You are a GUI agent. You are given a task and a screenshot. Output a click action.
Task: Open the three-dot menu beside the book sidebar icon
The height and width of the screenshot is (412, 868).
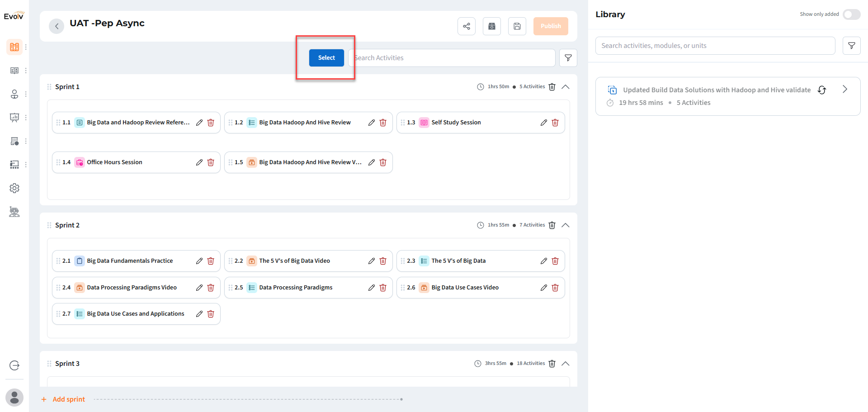coord(26,71)
